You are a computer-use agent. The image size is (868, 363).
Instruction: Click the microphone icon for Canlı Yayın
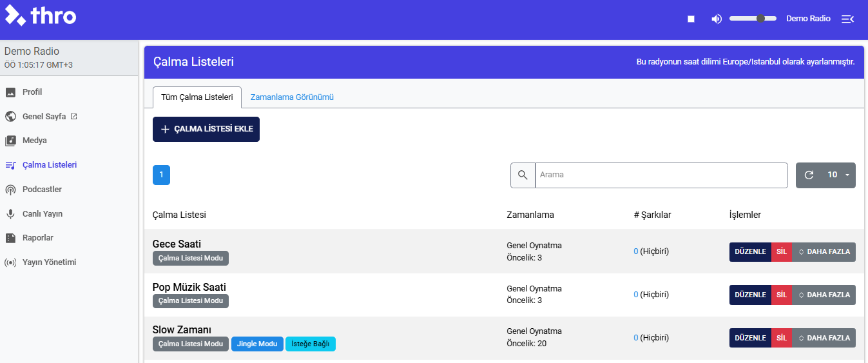pos(10,214)
